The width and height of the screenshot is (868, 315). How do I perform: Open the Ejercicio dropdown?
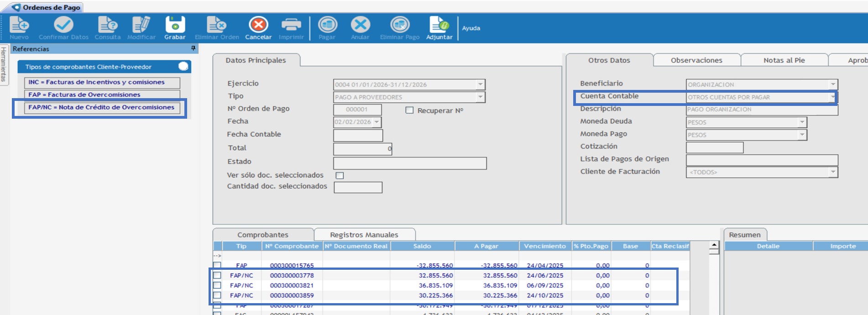480,85
